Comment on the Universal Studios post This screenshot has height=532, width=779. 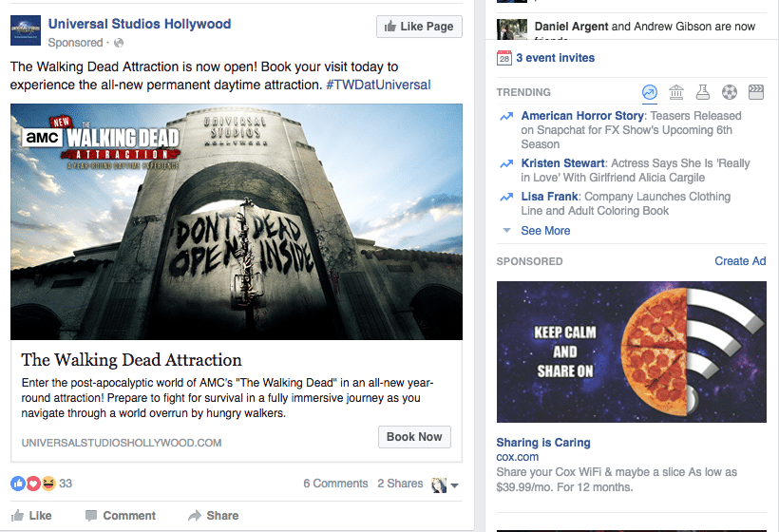121,516
